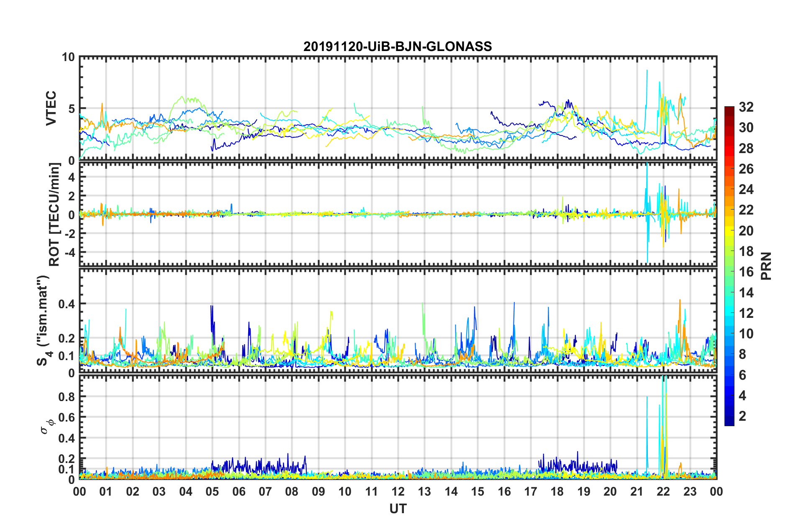Click the colorbar tick label 12
The image size is (796, 532).
tap(746, 313)
